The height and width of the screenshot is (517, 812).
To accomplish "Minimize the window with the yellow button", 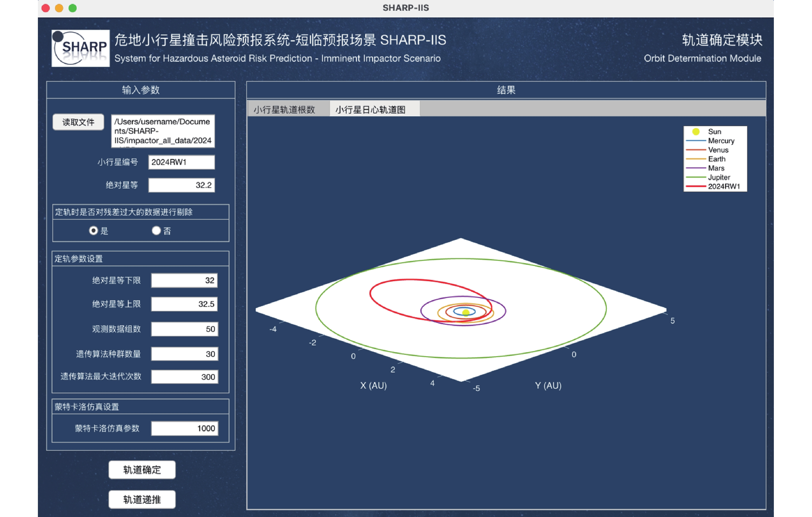I will [x=59, y=8].
